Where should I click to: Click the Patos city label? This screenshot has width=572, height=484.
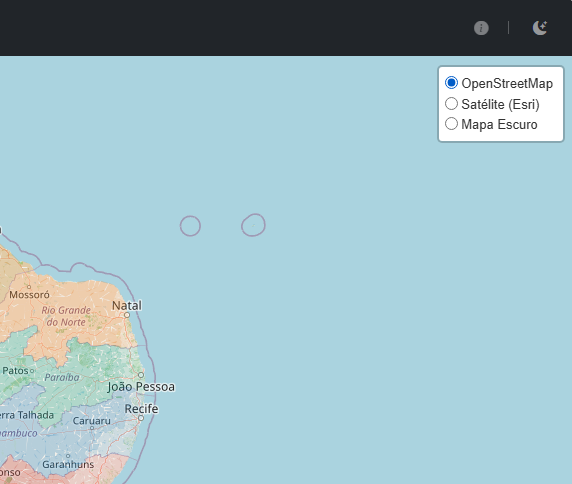point(15,371)
